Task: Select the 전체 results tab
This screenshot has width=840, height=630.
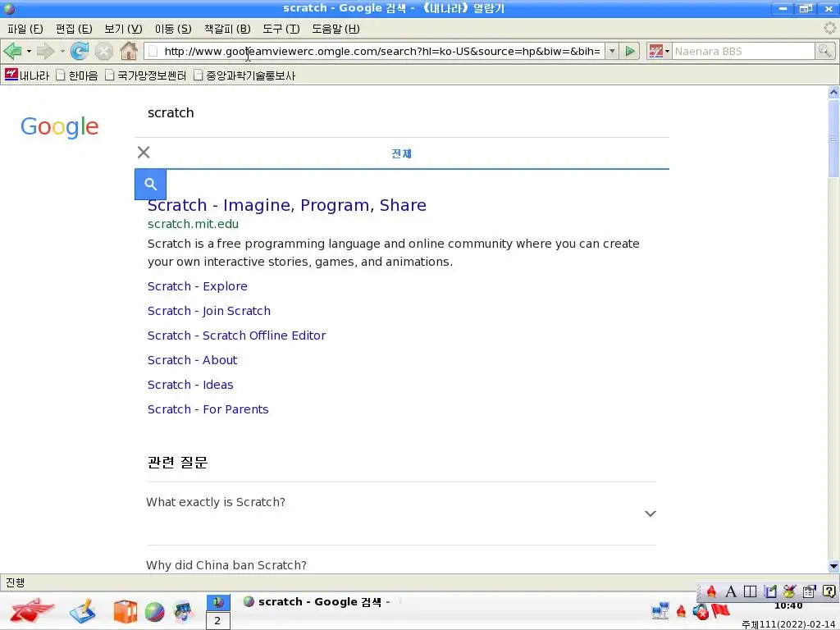Action: coord(401,153)
